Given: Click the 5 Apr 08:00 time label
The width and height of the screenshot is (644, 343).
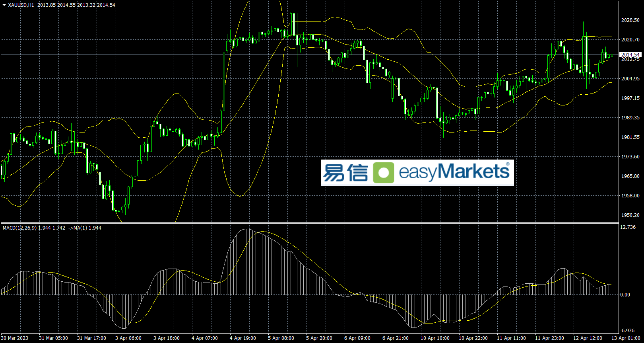Looking at the screenshot, I should (x=281, y=338).
